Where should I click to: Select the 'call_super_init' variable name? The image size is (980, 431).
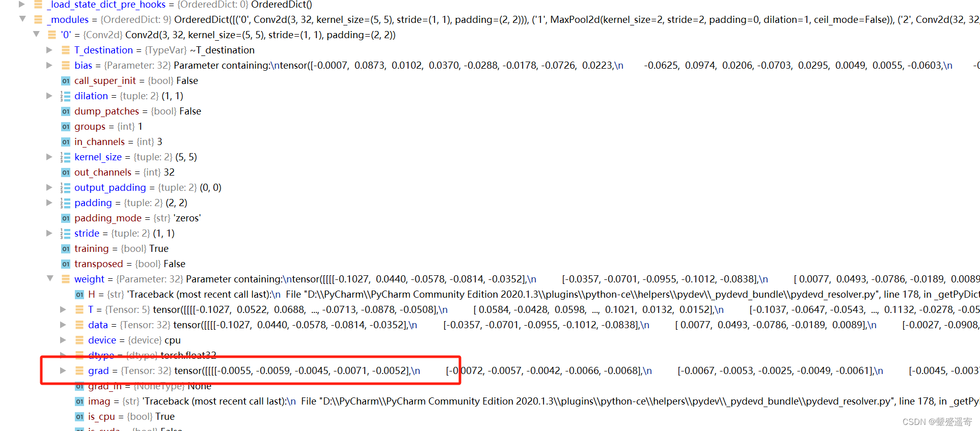105,80
